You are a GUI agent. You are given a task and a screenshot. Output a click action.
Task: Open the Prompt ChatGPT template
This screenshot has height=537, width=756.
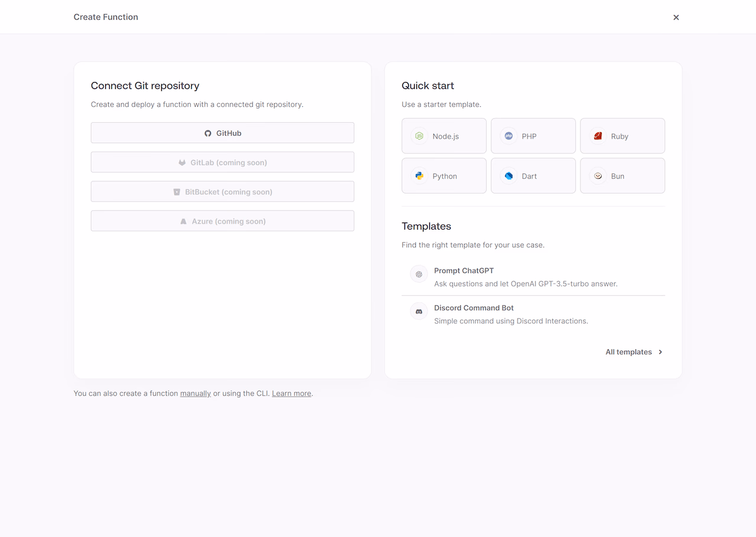[x=533, y=277]
